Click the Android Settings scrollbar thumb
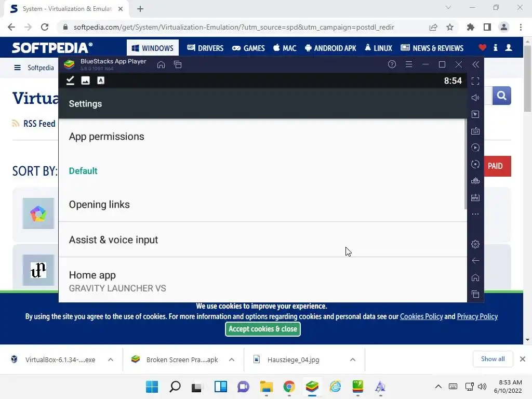The width and height of the screenshot is (532, 399). (x=465, y=164)
